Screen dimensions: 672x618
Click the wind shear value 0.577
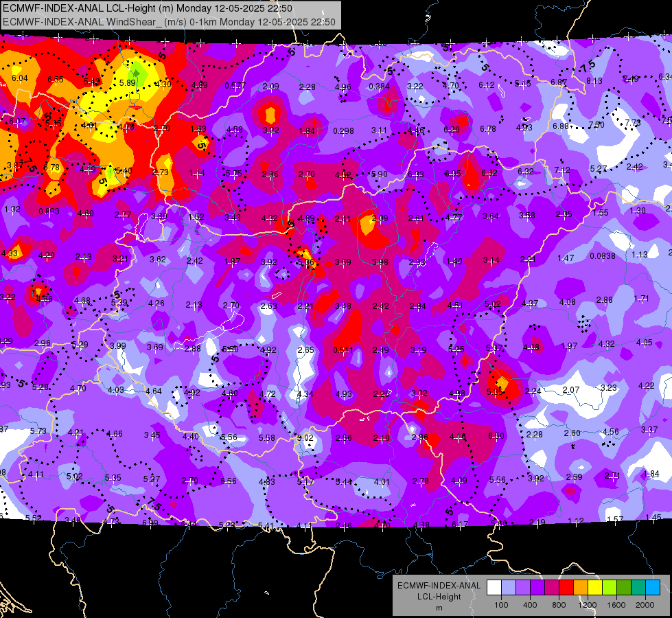point(235,85)
